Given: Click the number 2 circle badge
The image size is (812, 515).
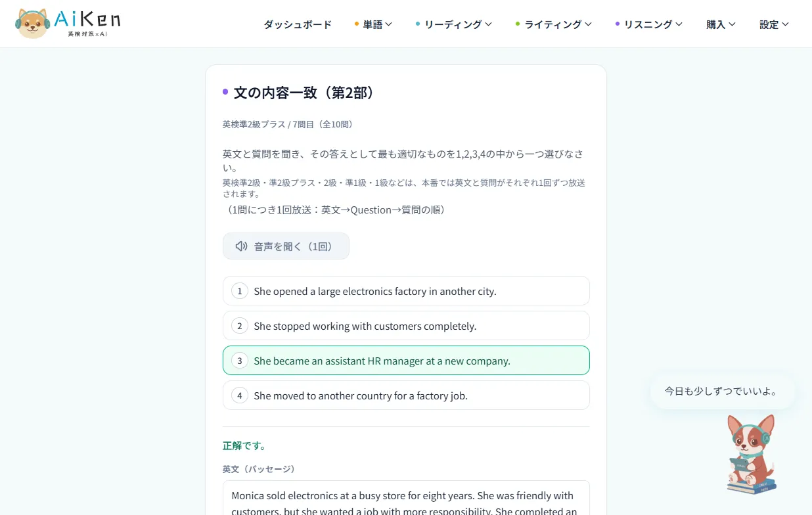Looking at the screenshot, I should [x=240, y=326].
